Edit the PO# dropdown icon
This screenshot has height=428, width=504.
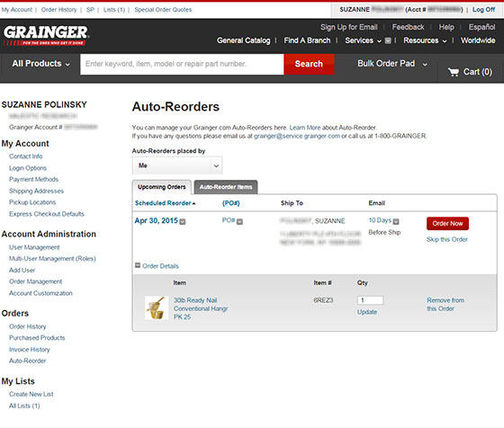click(x=239, y=221)
